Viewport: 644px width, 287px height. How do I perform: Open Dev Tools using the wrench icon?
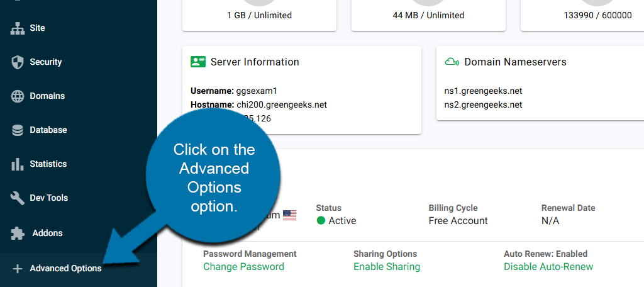[18, 198]
